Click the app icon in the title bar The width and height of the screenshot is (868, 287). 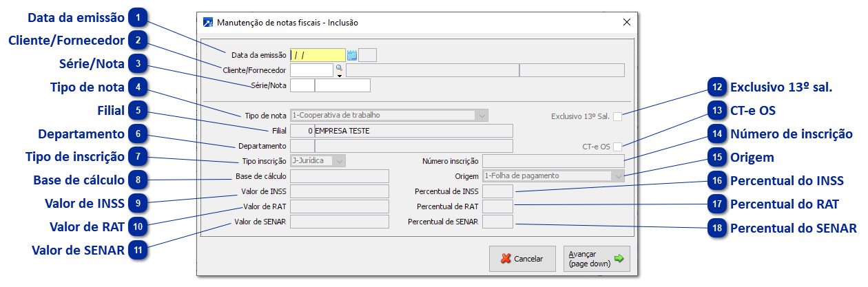(208, 22)
